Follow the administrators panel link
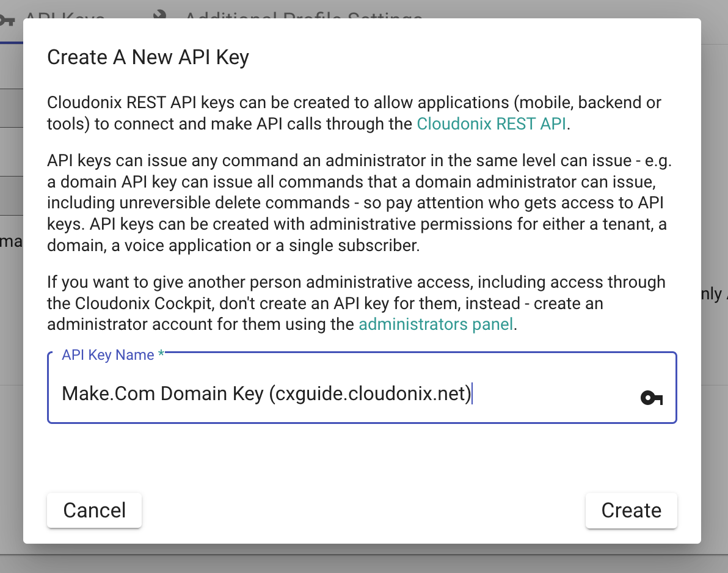 click(435, 324)
